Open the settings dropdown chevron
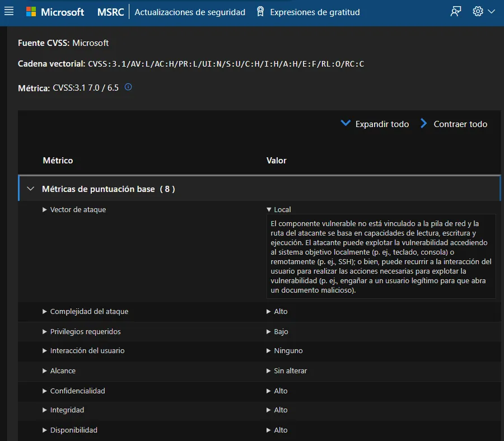This screenshot has width=504, height=441. pyautogui.click(x=491, y=11)
